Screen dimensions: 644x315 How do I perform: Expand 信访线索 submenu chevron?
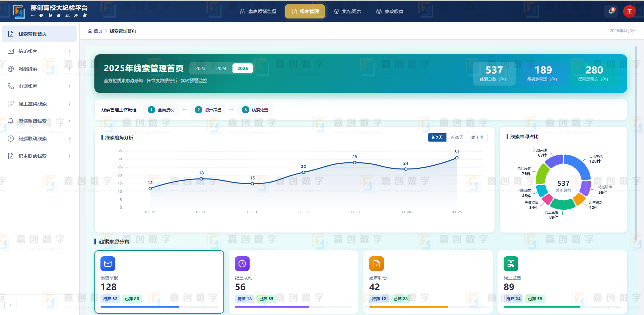click(x=70, y=51)
